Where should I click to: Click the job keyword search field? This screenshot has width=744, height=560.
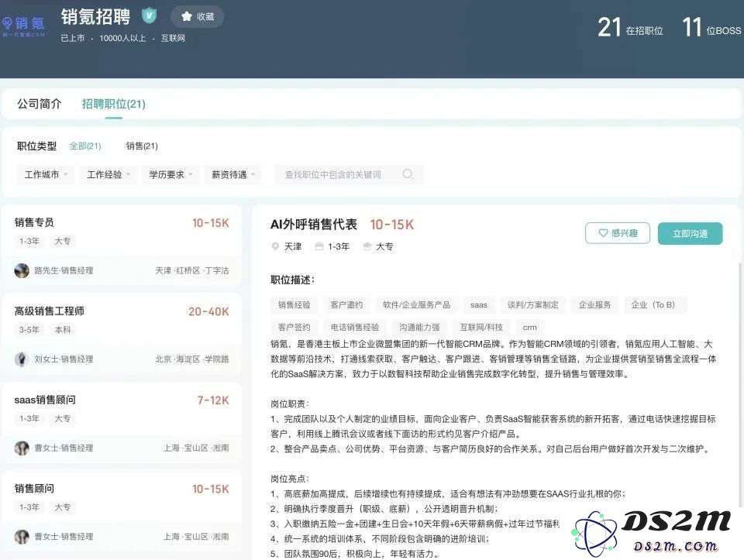coord(349,174)
